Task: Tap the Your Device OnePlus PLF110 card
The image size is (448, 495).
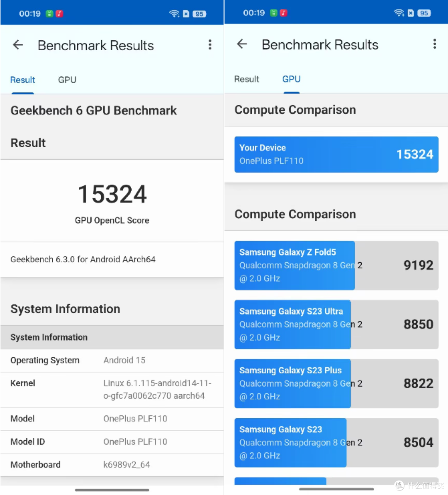Action: (336, 154)
